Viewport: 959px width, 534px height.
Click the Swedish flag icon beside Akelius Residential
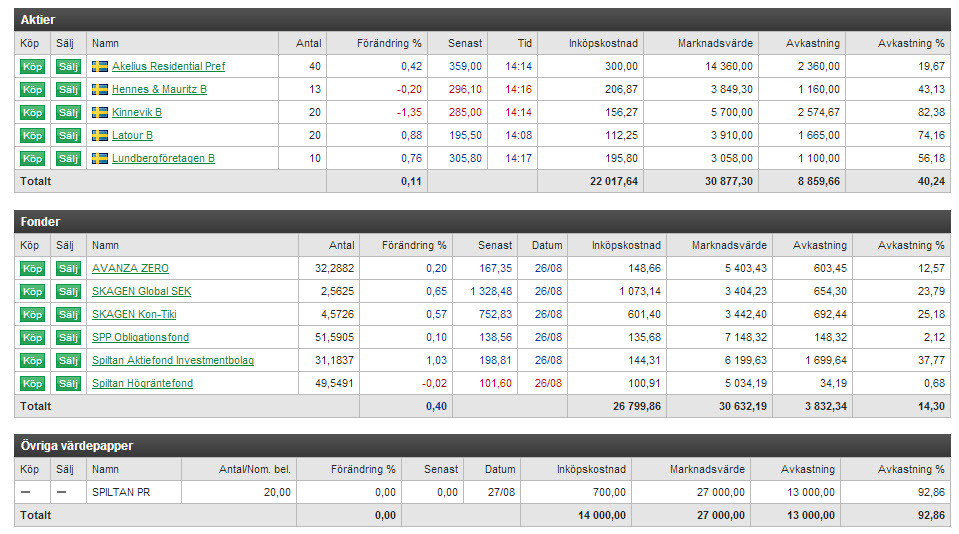point(99,67)
